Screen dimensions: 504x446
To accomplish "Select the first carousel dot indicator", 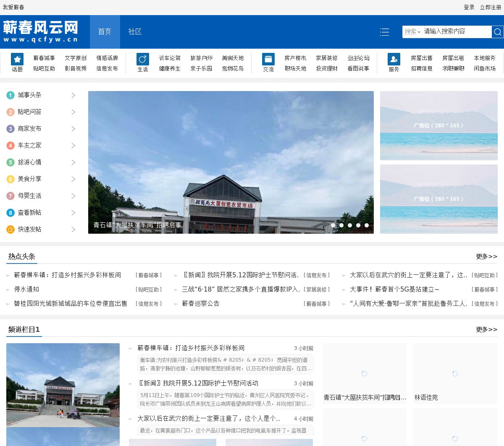I will point(333,225).
